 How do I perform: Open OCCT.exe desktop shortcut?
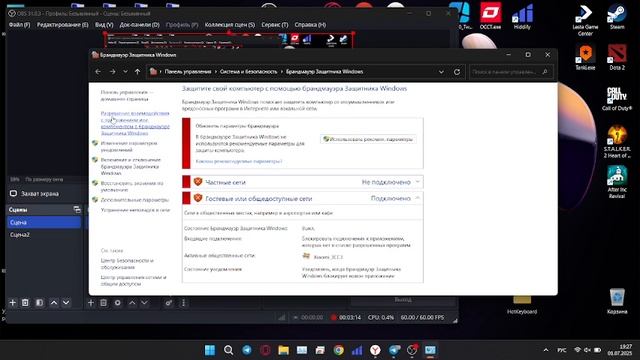(490, 17)
